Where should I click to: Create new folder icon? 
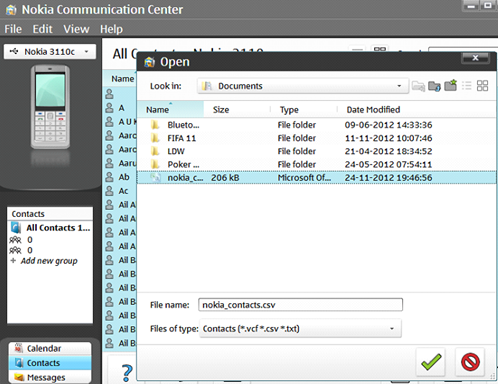click(x=450, y=85)
